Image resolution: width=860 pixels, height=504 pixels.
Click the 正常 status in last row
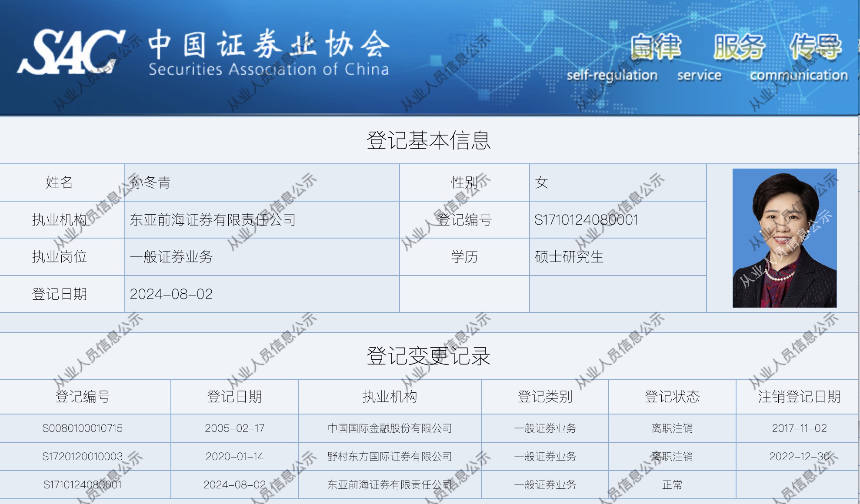pos(672,485)
